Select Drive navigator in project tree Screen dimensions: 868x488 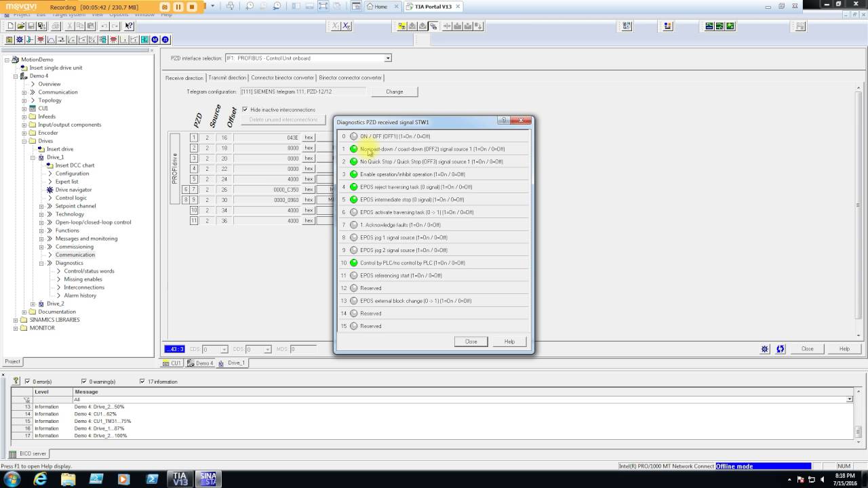click(73, 190)
